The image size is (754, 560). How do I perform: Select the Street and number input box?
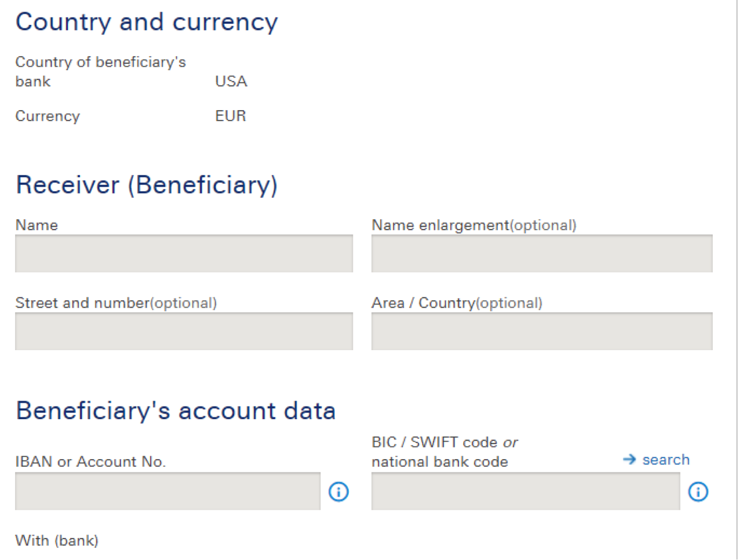(184, 331)
